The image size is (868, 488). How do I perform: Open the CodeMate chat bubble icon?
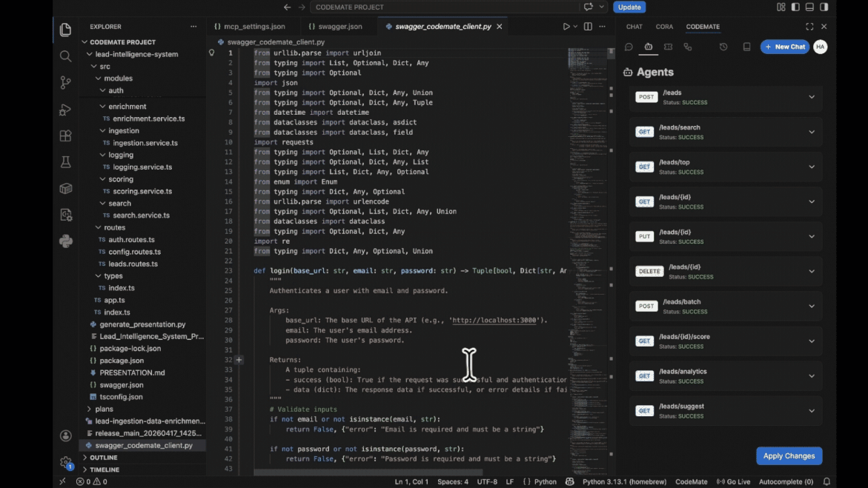629,47
